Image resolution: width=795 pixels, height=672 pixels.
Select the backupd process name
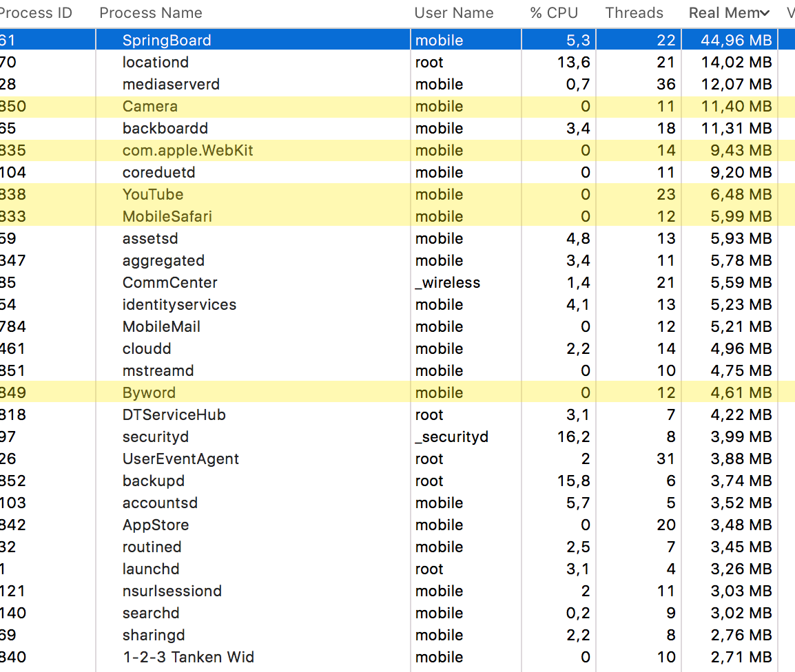pos(154,481)
